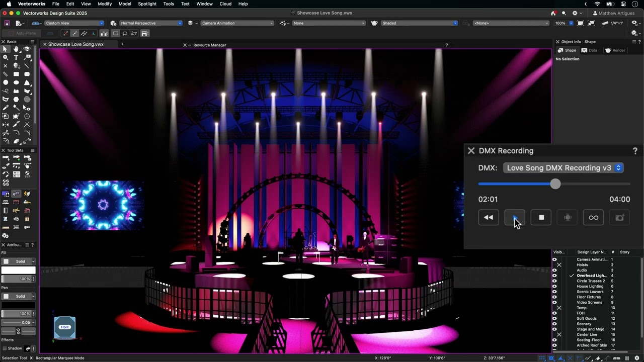Switch to the Render tab
This screenshot has width=644, height=362.
pos(615,50)
